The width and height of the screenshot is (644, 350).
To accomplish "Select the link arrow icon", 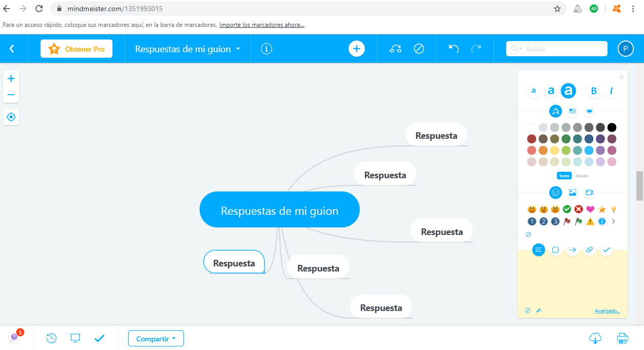I will (573, 250).
